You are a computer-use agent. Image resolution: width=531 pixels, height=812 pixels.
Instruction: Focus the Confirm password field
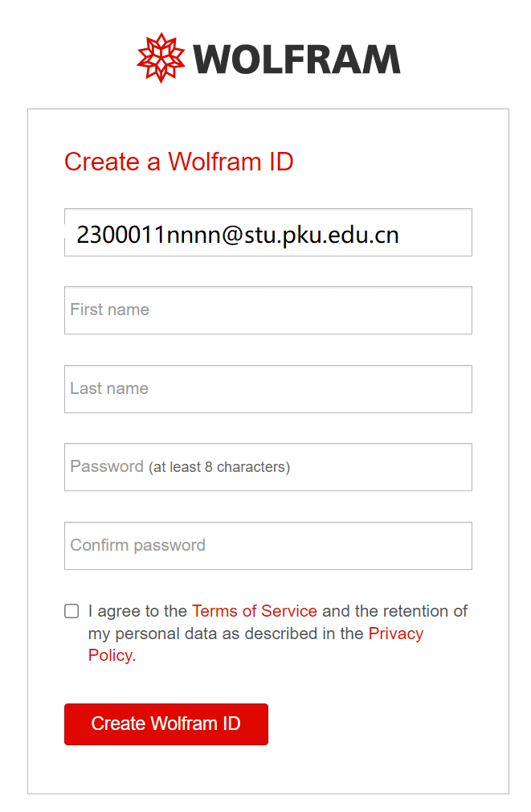(268, 546)
